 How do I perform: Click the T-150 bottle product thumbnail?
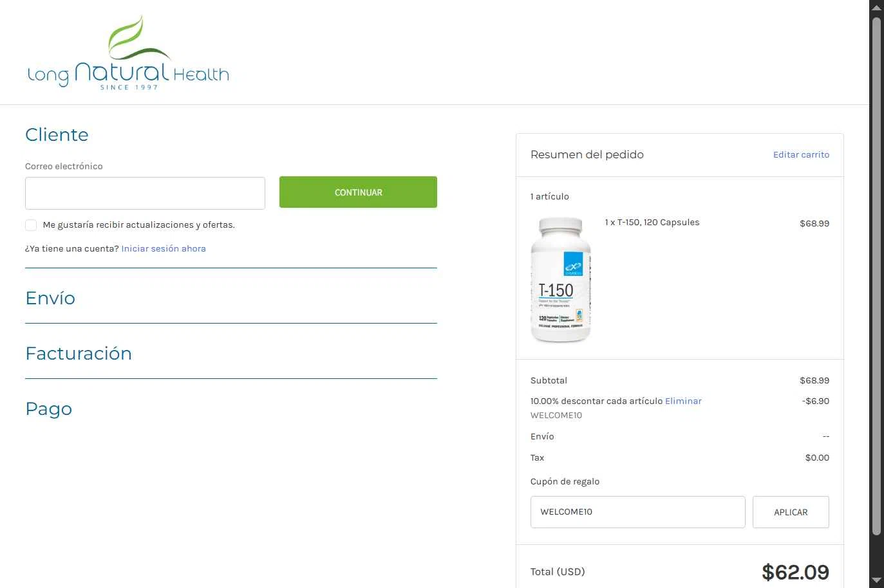click(x=560, y=280)
